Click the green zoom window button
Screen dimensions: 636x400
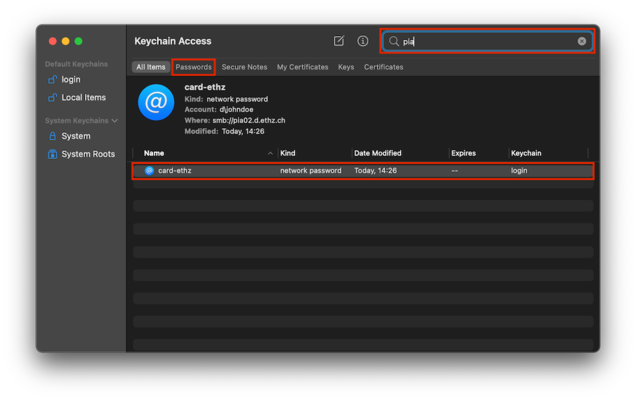(78, 41)
